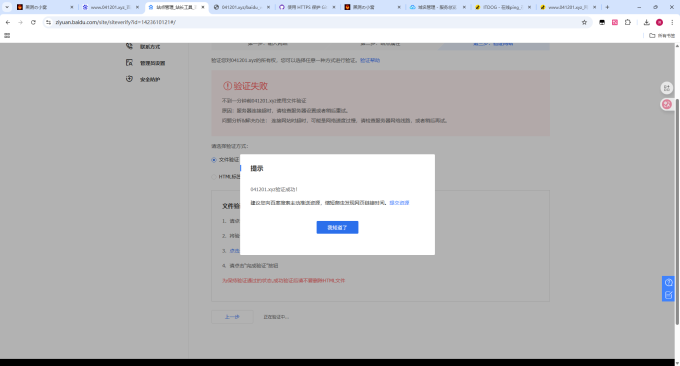Click the blue link in step 3
The image size is (680, 366).
234,251
